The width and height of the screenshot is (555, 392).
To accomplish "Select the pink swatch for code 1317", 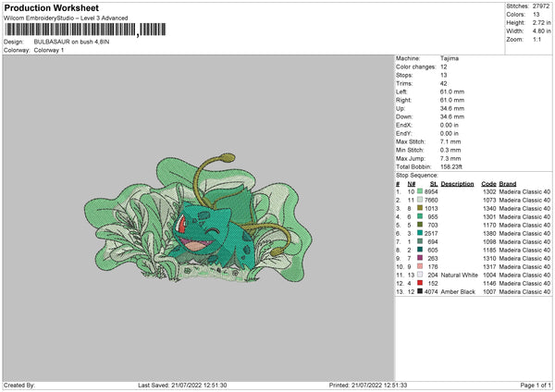I will point(421,267).
